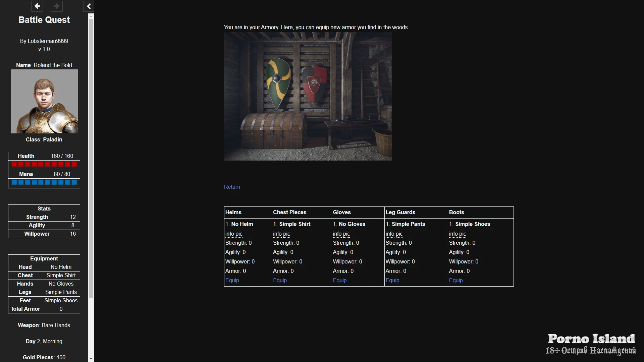Click the back arrow history icon
644x362 pixels.
37,6
